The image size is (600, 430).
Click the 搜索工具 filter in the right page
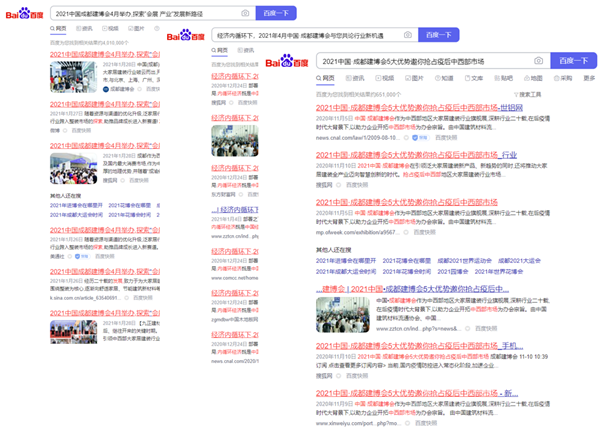tap(527, 94)
